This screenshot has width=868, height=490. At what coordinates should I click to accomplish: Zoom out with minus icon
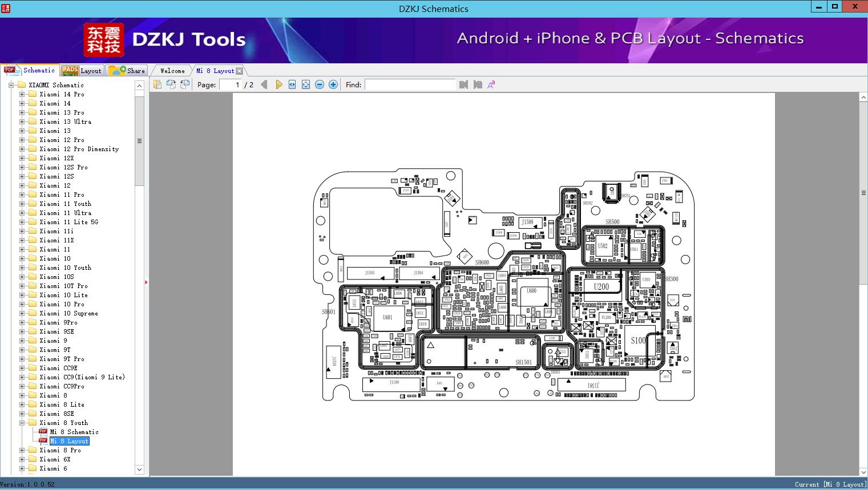pos(320,84)
